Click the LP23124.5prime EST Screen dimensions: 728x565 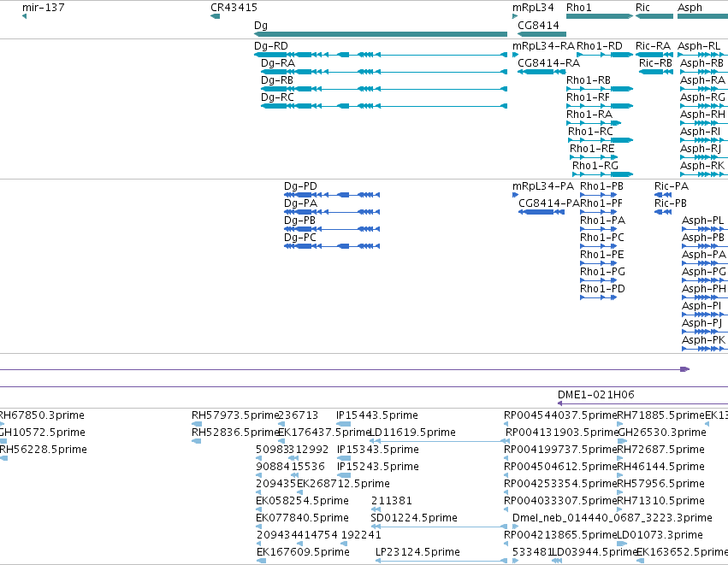441,562
